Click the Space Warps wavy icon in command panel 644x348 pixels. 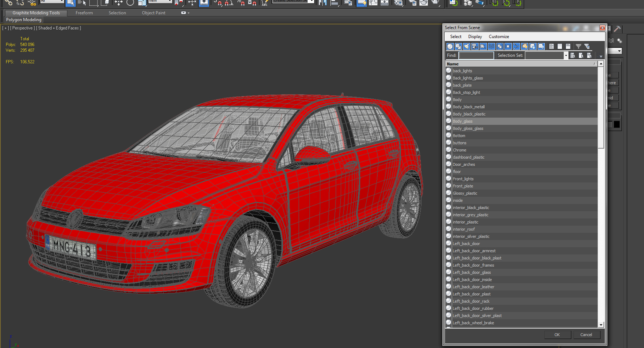pos(612,40)
